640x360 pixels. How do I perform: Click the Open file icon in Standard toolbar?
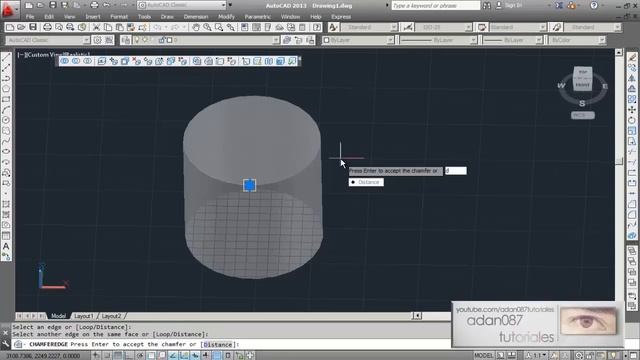tap(21, 27)
